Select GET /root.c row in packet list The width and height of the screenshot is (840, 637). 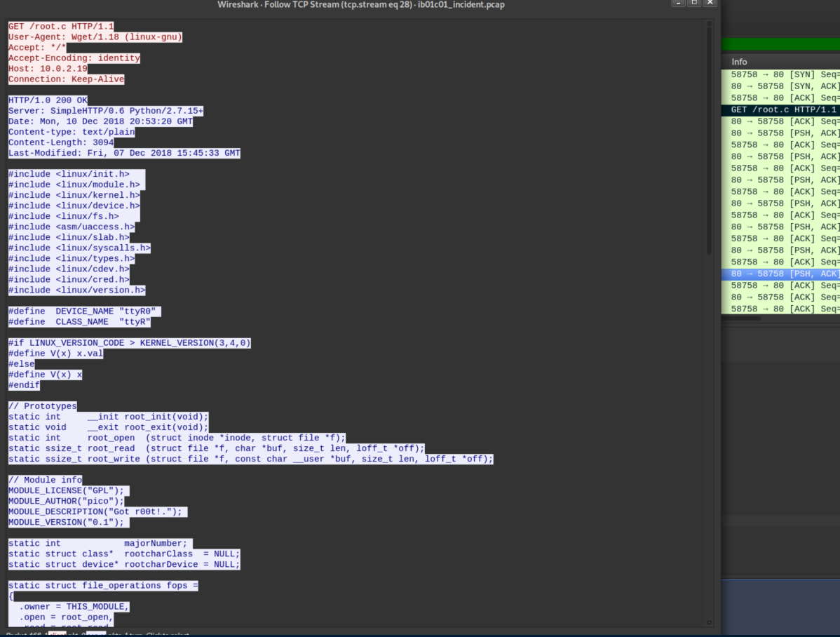(x=780, y=109)
